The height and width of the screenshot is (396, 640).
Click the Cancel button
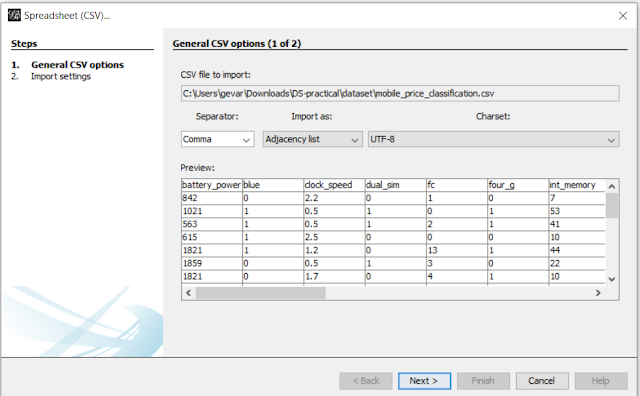542,381
